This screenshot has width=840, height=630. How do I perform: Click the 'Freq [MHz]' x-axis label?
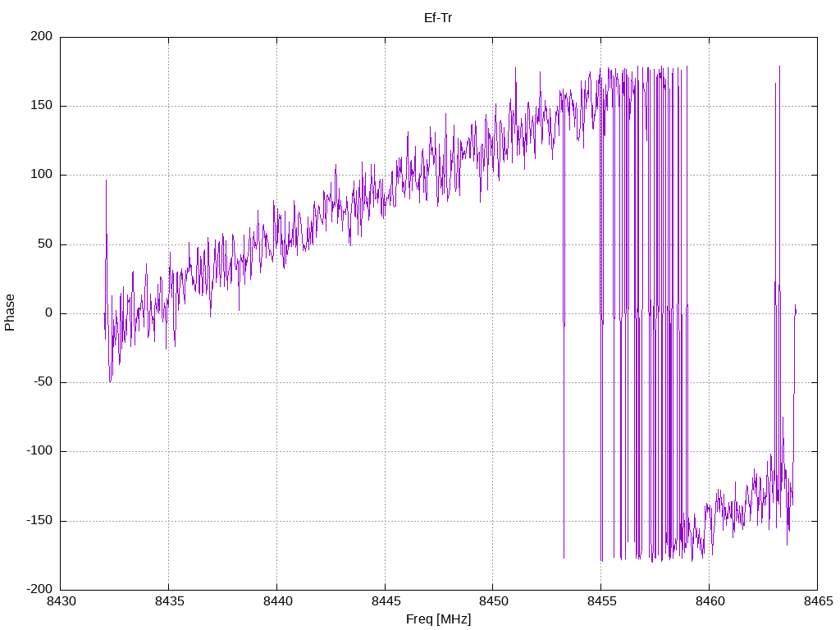tap(438, 619)
